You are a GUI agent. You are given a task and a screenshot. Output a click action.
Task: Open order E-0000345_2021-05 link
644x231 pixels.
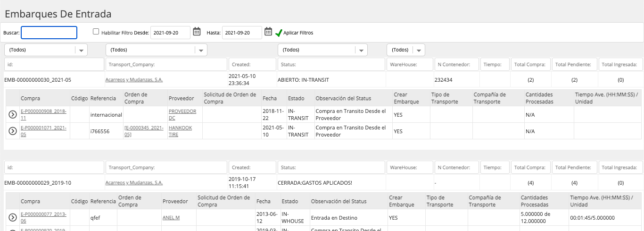144,131
